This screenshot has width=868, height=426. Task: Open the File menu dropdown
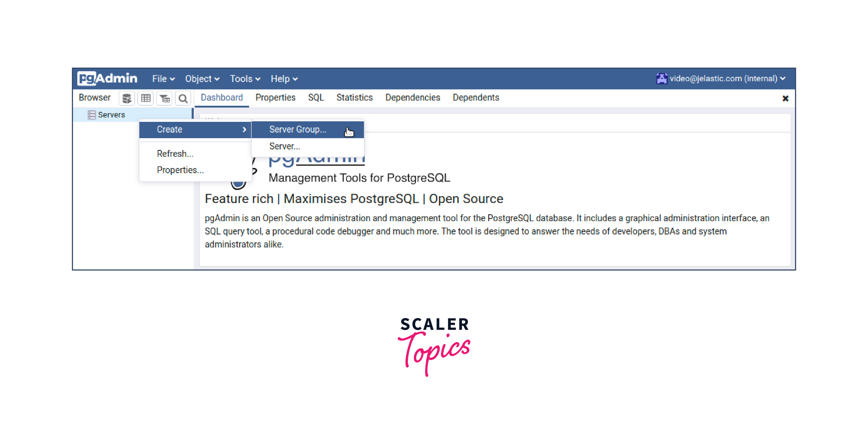point(163,79)
